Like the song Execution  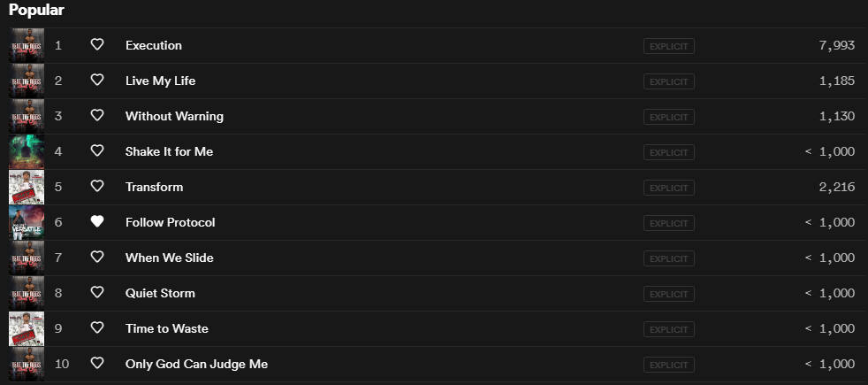click(x=97, y=45)
